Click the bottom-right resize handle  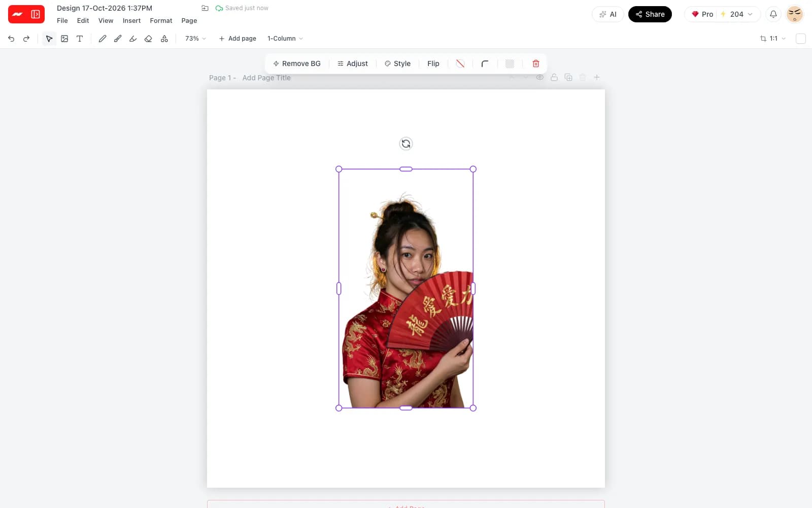click(473, 408)
